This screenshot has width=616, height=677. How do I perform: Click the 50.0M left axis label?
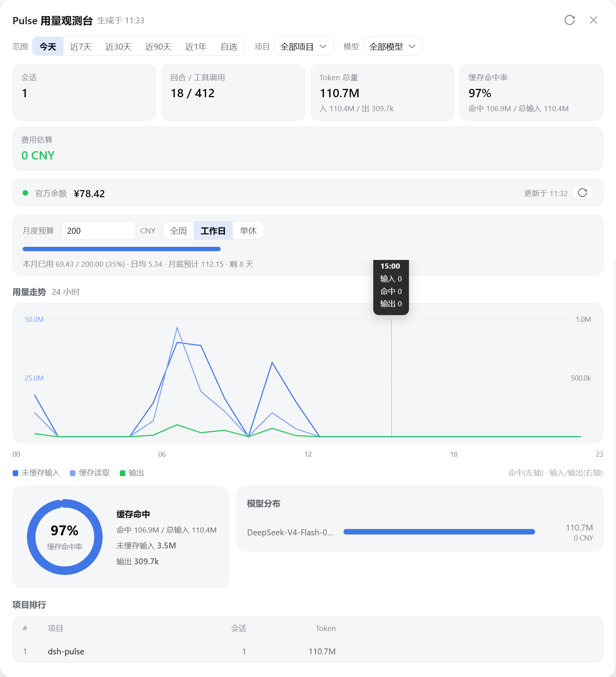point(34,319)
